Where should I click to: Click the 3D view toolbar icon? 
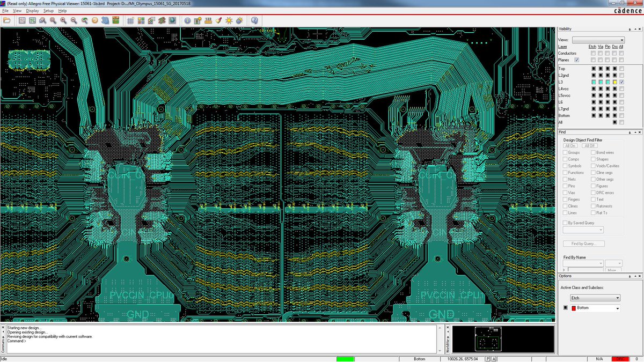pyautogui.click(x=105, y=20)
